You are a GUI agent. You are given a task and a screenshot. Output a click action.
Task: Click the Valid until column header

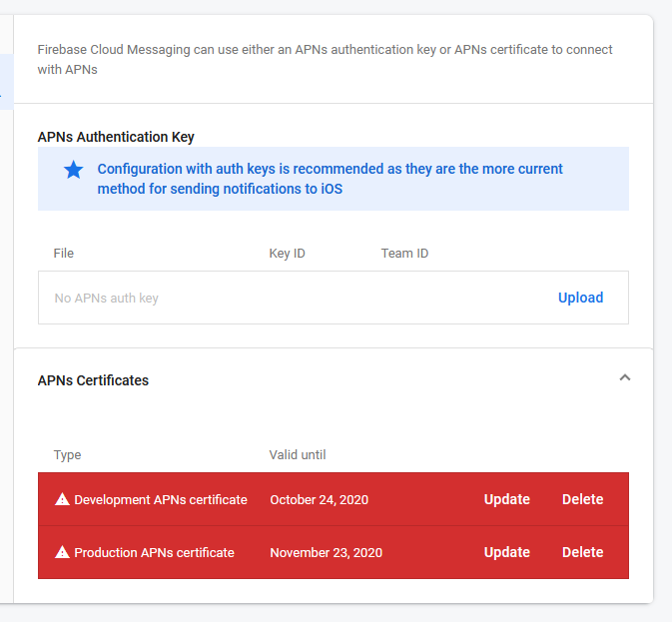point(298,455)
